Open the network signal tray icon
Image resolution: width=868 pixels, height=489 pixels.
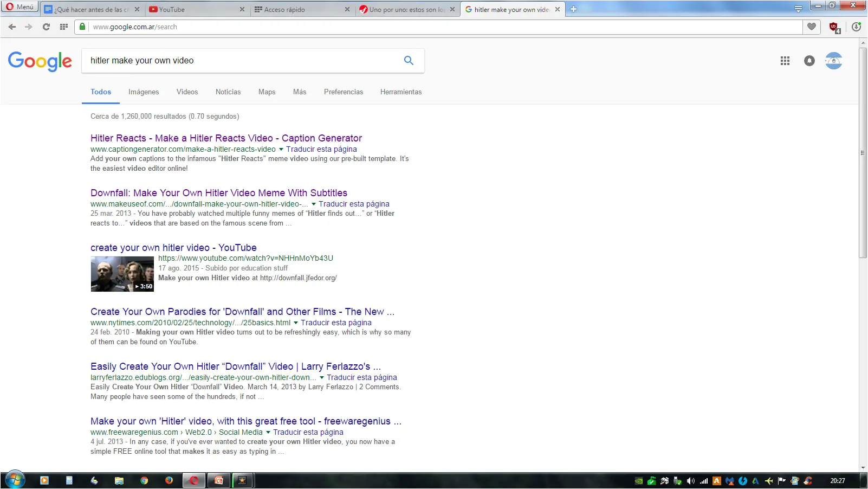704,481
